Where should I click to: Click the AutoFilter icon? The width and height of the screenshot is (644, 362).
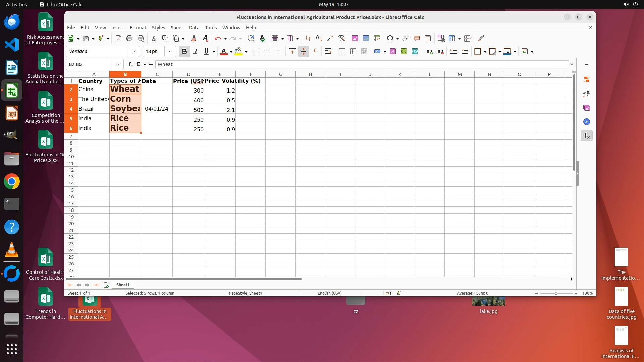pos(341,38)
